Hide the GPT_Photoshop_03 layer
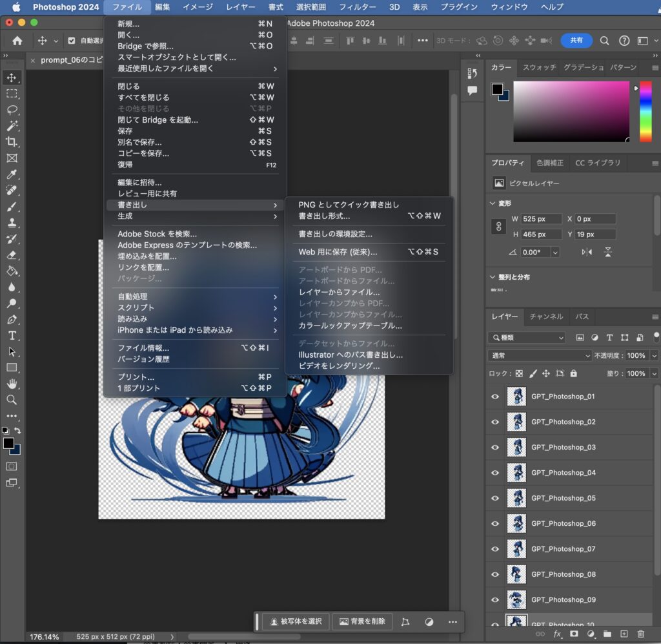The width and height of the screenshot is (661, 644). click(495, 448)
